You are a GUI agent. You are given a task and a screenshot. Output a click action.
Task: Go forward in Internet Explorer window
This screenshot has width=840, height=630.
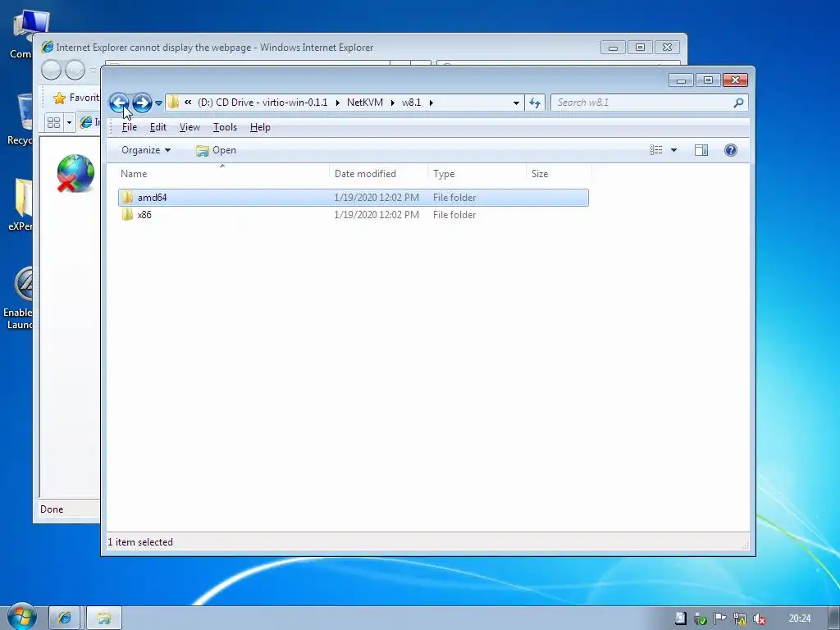75,70
